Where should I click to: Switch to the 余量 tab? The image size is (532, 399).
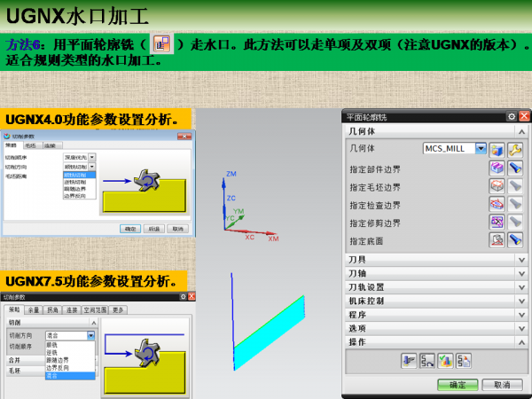tap(34, 309)
